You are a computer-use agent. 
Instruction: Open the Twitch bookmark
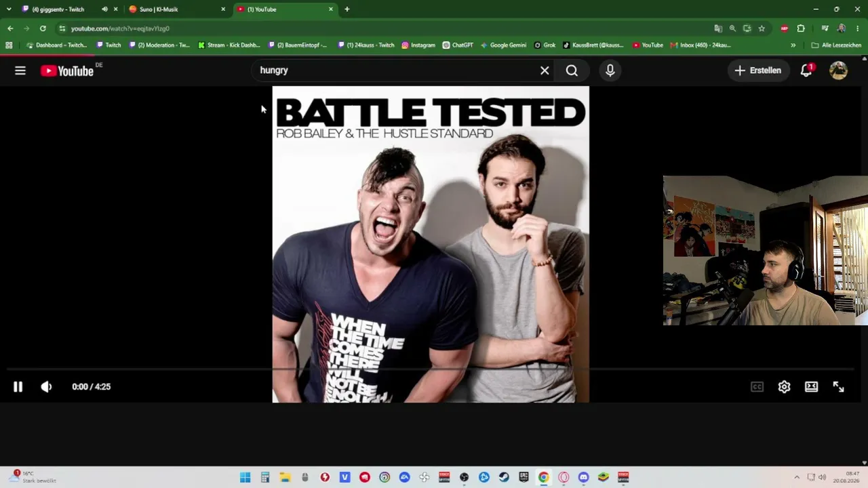(108, 45)
